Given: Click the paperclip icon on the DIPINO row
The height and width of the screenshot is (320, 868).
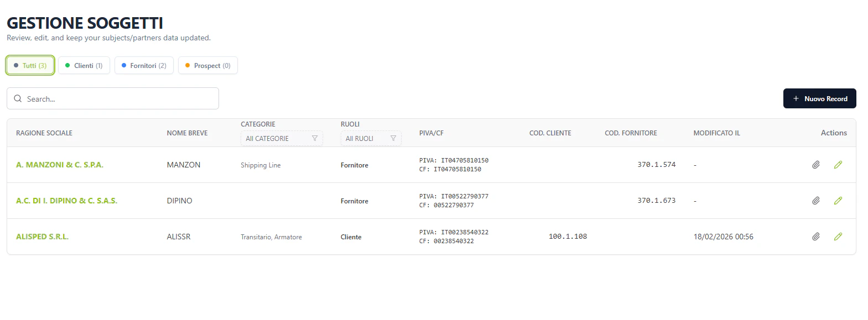Looking at the screenshot, I should tap(816, 200).
